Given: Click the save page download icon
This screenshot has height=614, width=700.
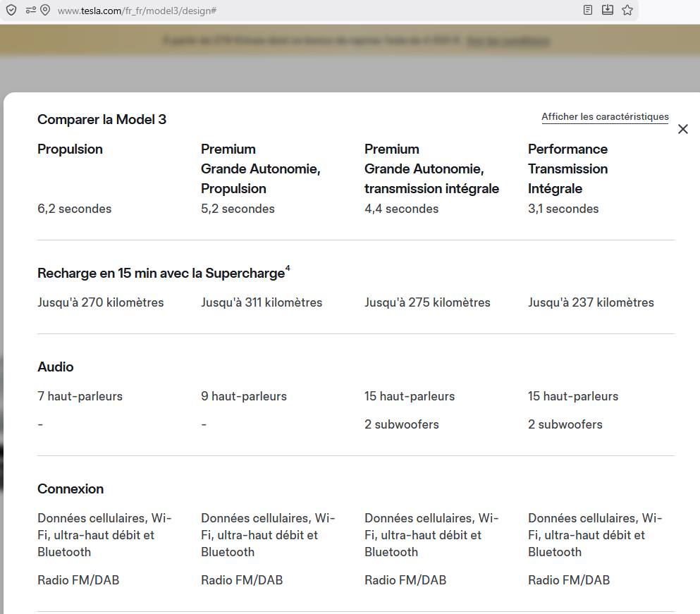Looking at the screenshot, I should point(608,10).
